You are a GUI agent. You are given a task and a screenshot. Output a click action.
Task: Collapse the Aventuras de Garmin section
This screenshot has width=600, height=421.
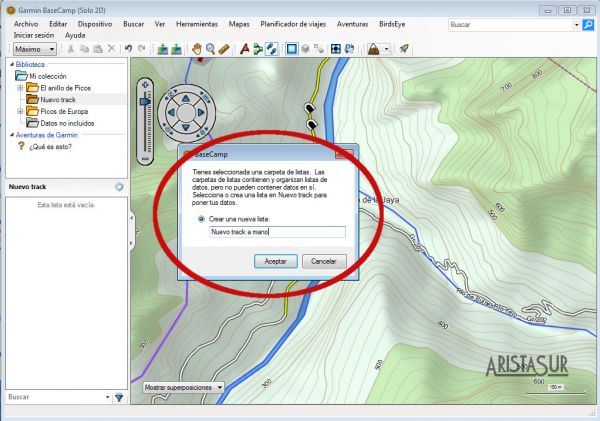[12, 135]
